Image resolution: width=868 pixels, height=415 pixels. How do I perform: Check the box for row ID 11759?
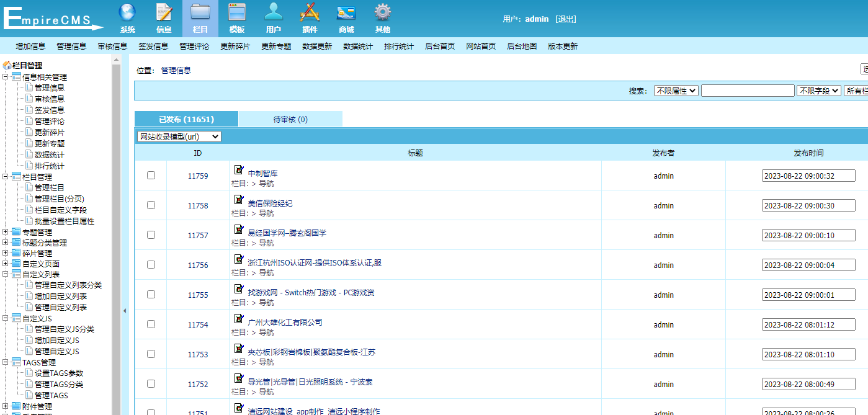[x=151, y=176]
